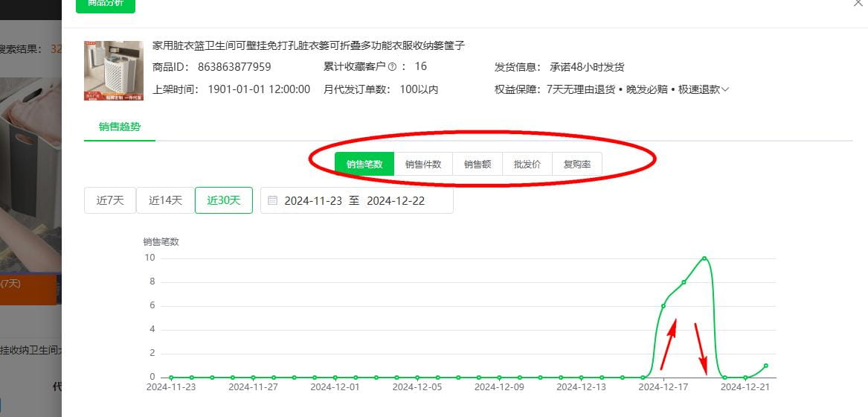The height and width of the screenshot is (417, 868).
Task: Select the 销售笔数 metric option
Action: [x=364, y=164]
